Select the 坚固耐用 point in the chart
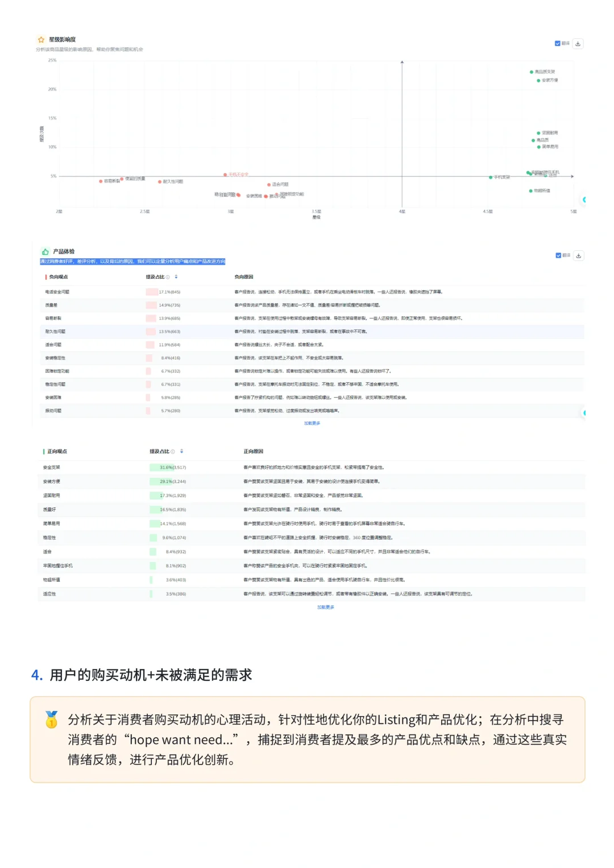 click(538, 133)
